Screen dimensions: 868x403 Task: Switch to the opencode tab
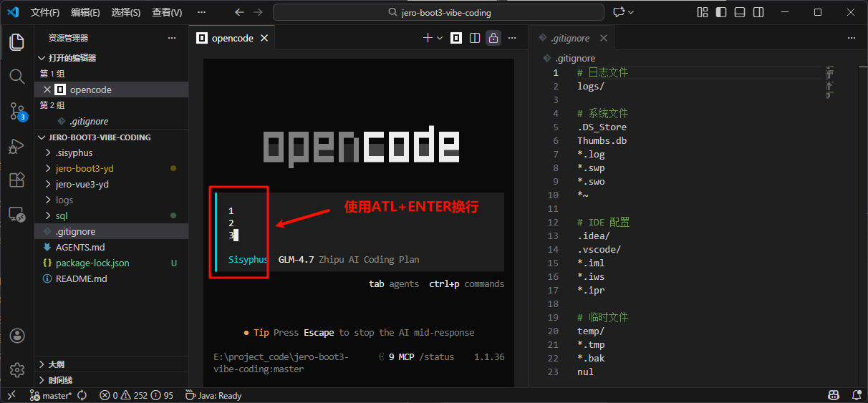click(x=233, y=38)
